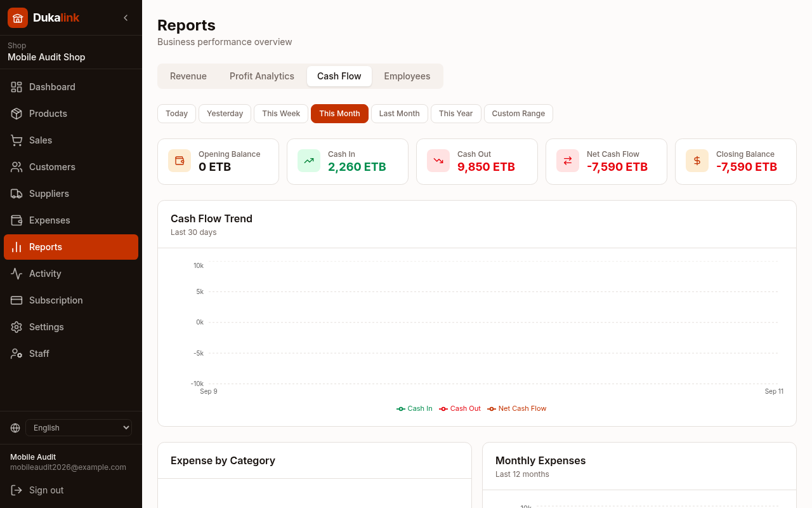Filter reports by This Week
The height and width of the screenshot is (508, 812).
(x=281, y=114)
